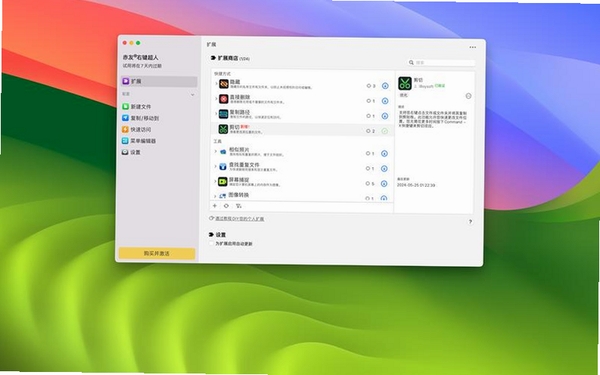Expand the 隐藏 extension row

(x=216, y=84)
